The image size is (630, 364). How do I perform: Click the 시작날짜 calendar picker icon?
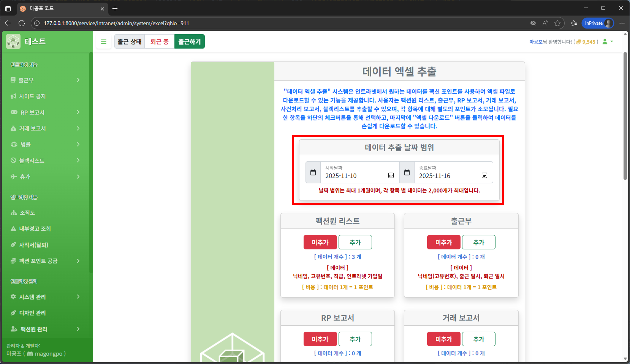tap(391, 175)
